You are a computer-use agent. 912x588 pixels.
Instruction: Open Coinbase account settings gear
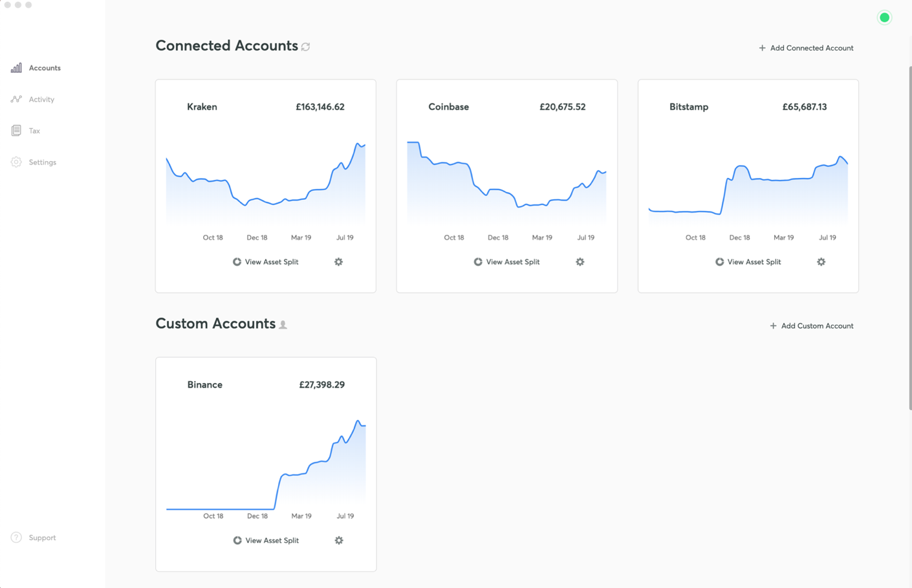(x=580, y=262)
